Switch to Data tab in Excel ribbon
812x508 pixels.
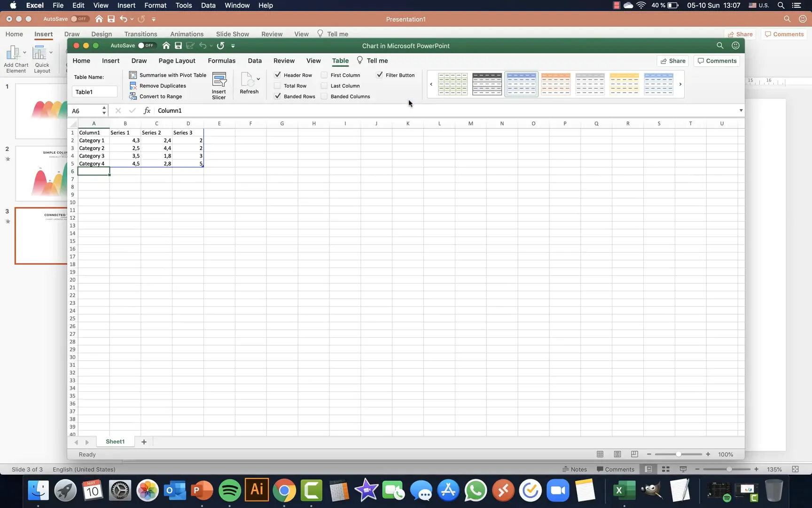255,61
